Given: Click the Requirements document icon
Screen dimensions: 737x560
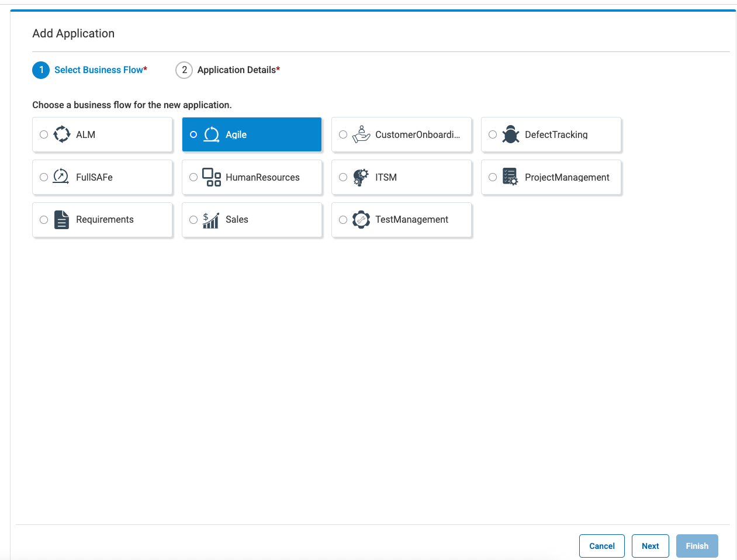Looking at the screenshot, I should point(62,220).
